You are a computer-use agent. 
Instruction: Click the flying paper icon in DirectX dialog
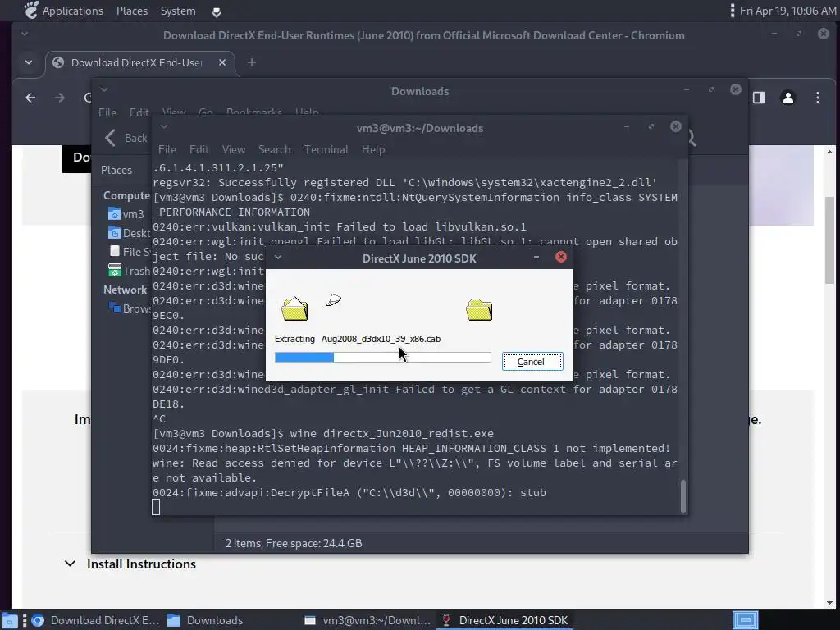coord(333,300)
